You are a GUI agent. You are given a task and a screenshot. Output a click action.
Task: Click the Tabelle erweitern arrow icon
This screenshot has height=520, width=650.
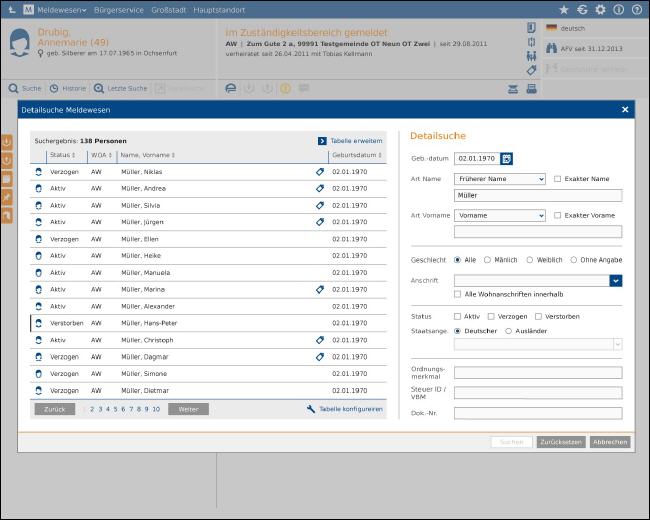[x=322, y=141]
